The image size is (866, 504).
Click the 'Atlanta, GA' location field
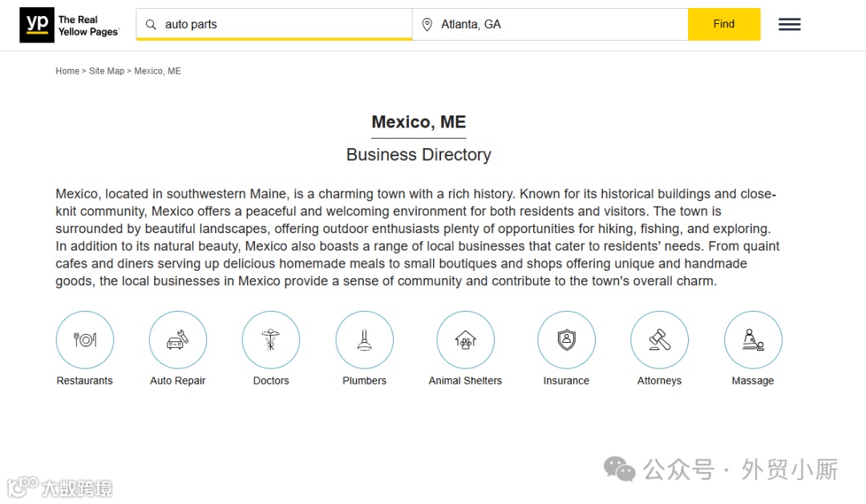553,24
